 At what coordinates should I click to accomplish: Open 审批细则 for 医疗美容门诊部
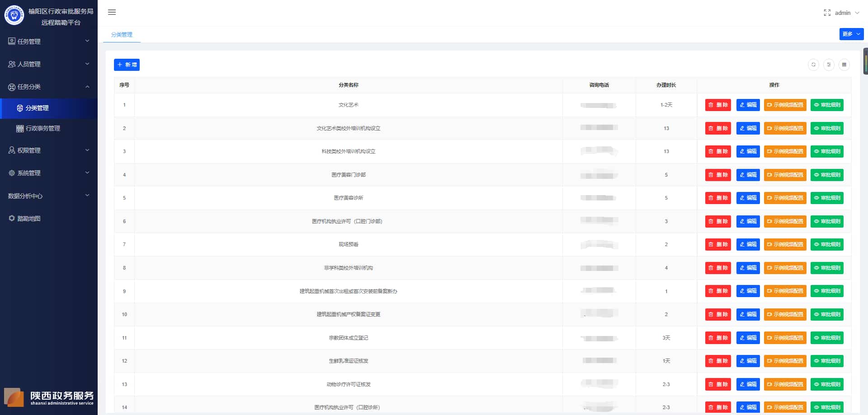coord(827,175)
